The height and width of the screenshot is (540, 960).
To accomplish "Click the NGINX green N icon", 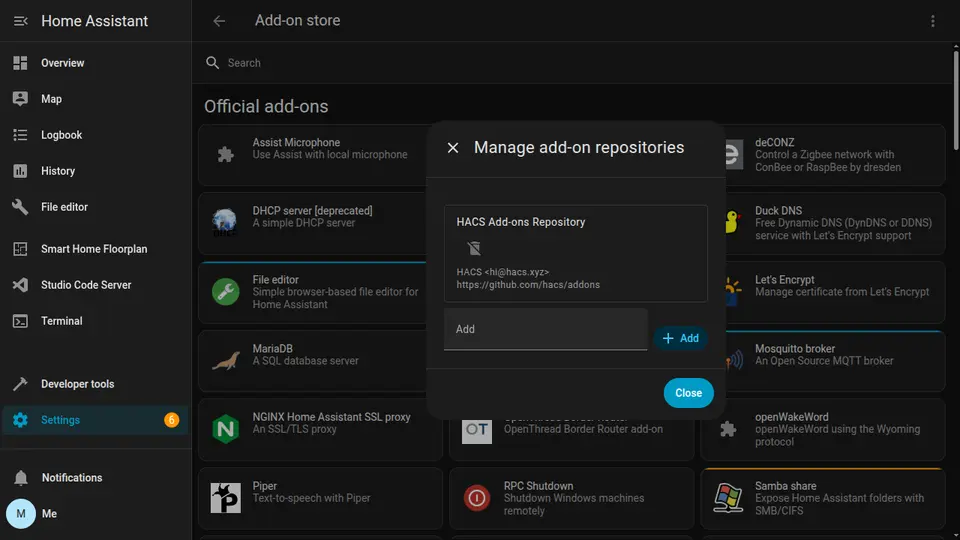I will 225,429.
